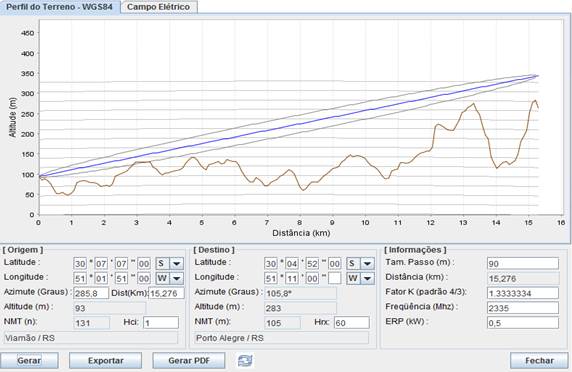Click the Gerar button
The image size is (572, 372).
29,360
